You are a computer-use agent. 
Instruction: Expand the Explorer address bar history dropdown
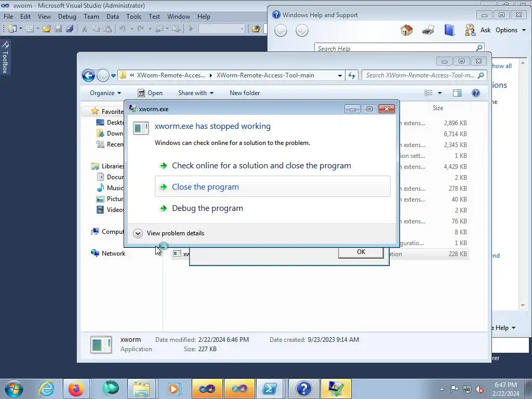click(x=340, y=76)
